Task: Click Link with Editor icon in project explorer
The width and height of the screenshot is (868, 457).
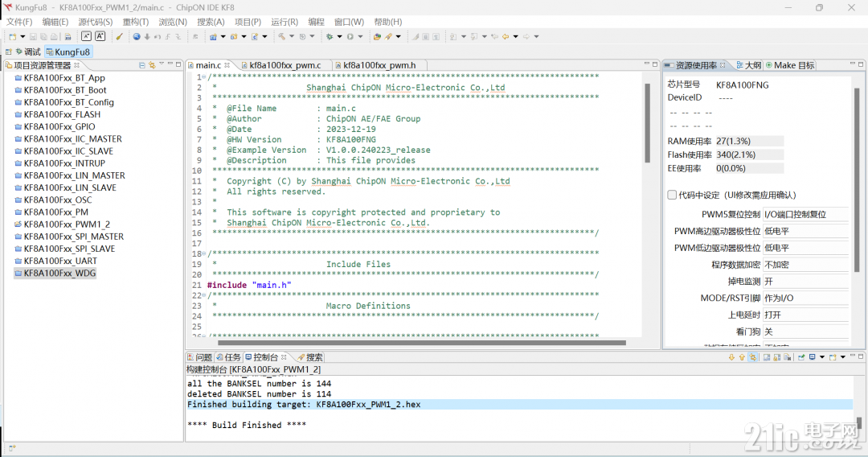Action: (152, 65)
